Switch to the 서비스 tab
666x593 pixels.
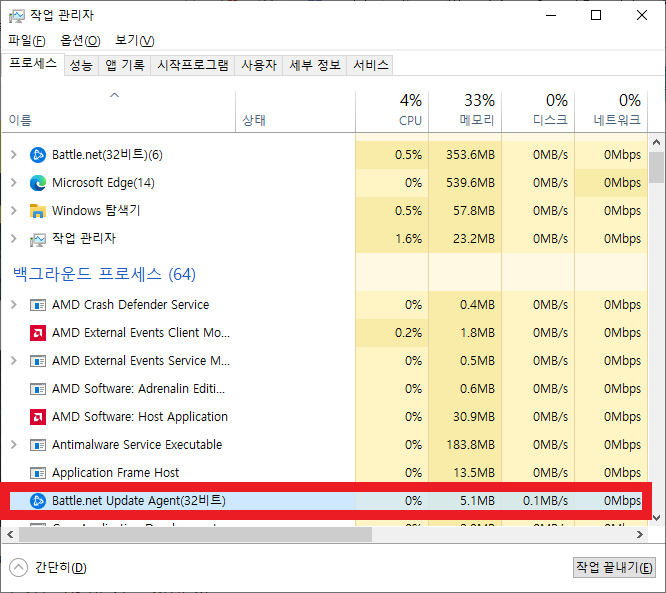(370, 65)
